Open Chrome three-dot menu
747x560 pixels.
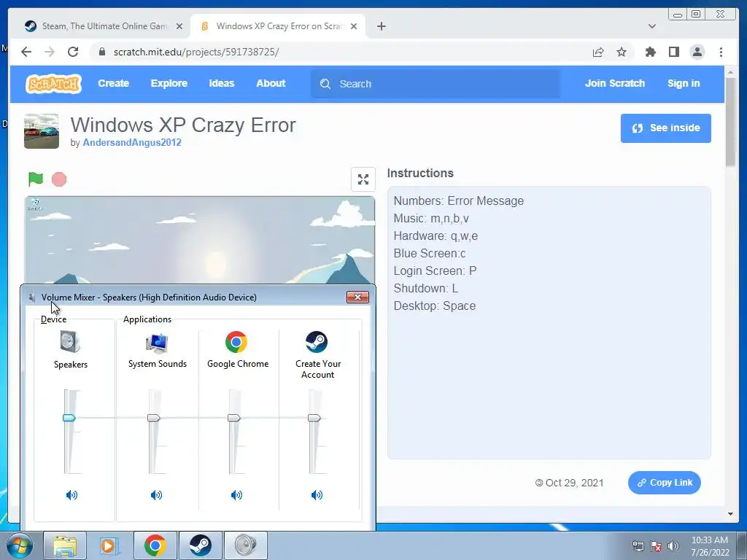[721, 52]
